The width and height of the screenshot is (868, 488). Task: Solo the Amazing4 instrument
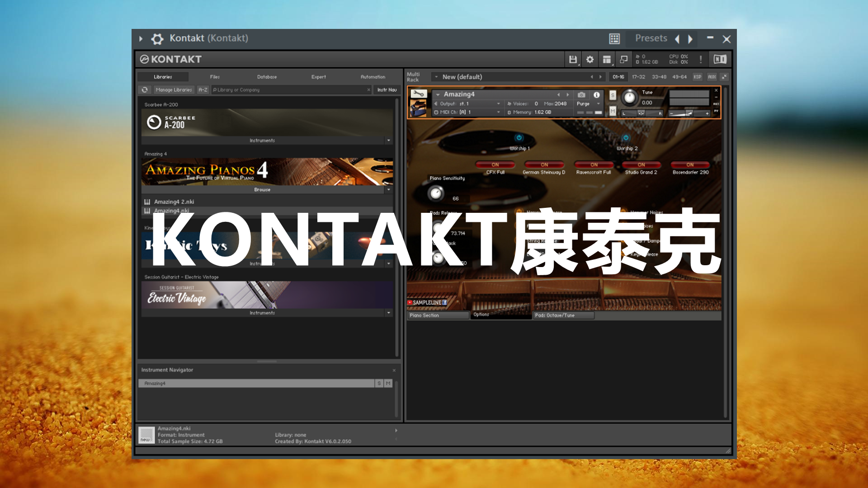tap(613, 95)
